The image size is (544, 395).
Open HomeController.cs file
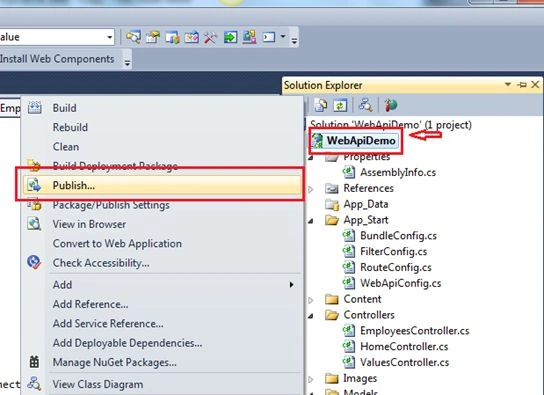tap(404, 346)
